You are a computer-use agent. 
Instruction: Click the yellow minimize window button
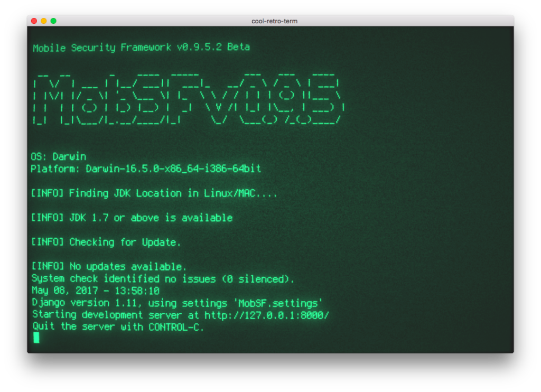click(x=43, y=21)
